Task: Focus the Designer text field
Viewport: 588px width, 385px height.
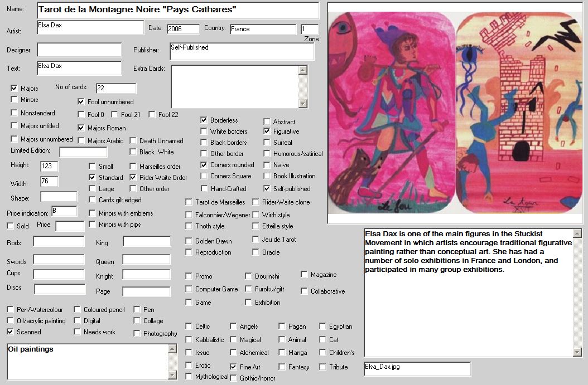Action: [x=79, y=50]
